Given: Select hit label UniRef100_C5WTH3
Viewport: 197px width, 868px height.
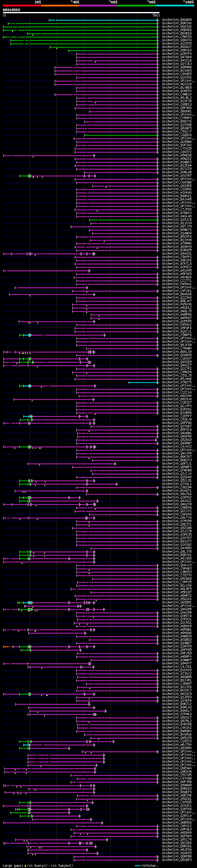Looking at the screenshot, I should [177, 37].
